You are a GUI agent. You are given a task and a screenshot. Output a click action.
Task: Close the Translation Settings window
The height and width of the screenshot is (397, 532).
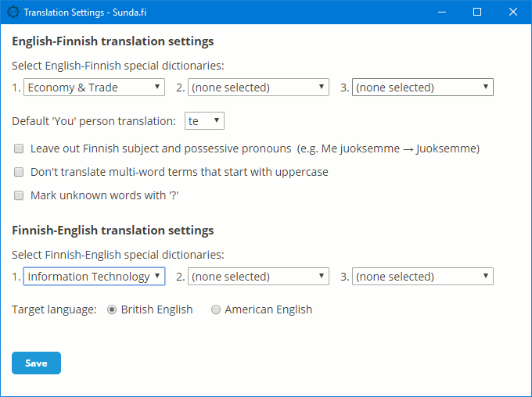pyautogui.click(x=513, y=13)
